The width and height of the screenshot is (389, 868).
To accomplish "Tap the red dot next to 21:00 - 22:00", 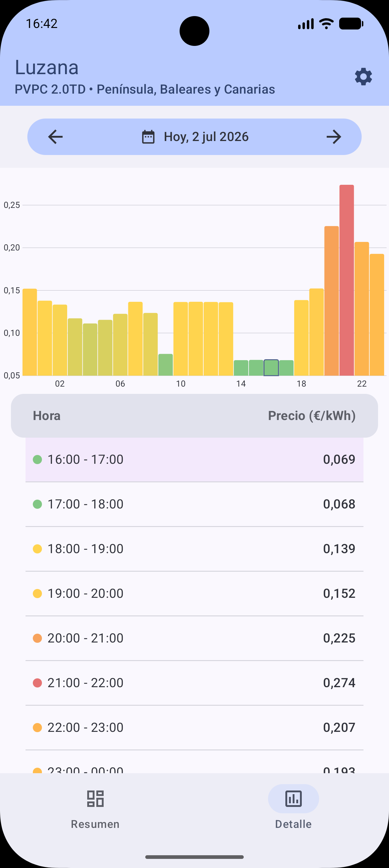I will 37,683.
